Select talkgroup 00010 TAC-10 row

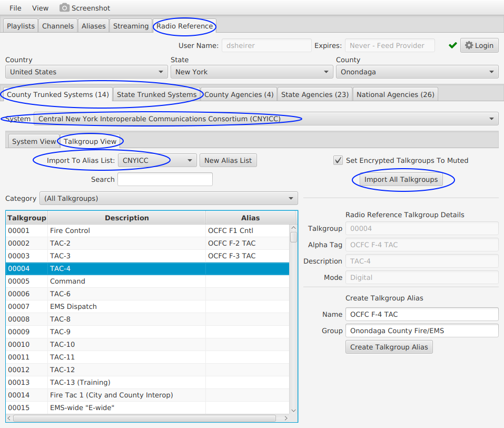pos(147,344)
